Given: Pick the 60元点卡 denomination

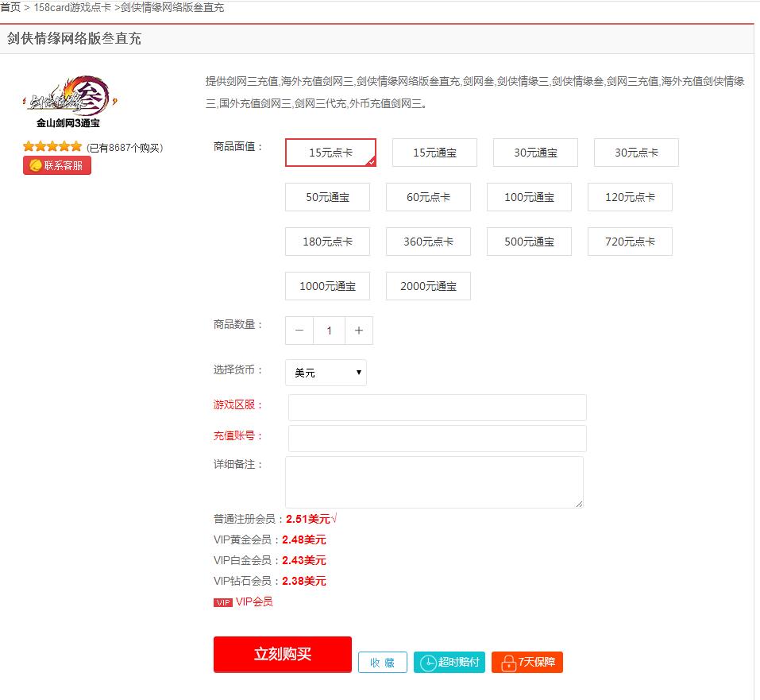Looking at the screenshot, I should click(x=428, y=197).
